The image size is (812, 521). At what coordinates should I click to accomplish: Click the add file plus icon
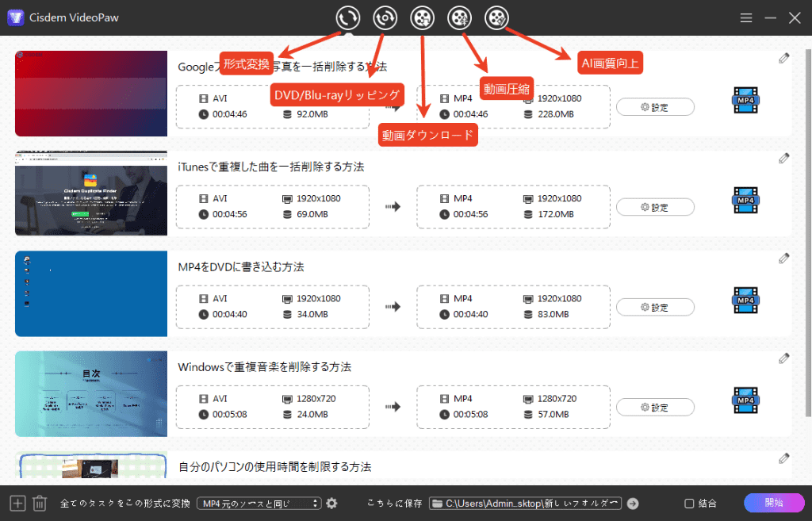(17, 504)
